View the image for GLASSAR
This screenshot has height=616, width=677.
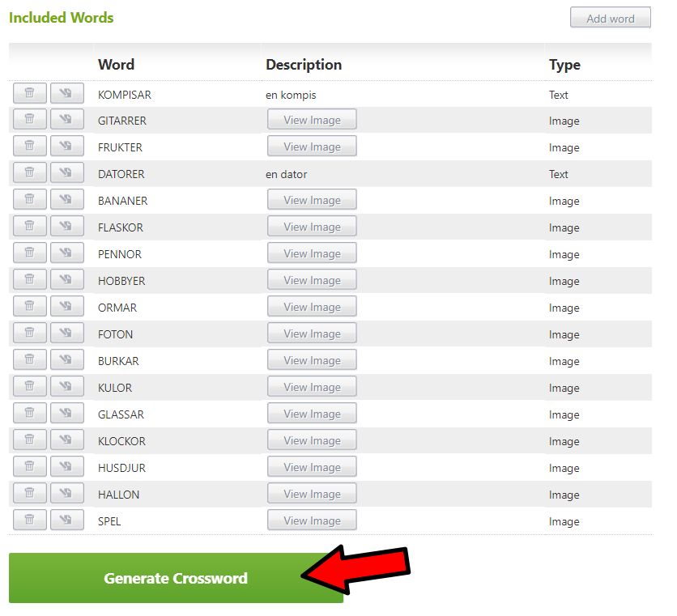coord(312,414)
